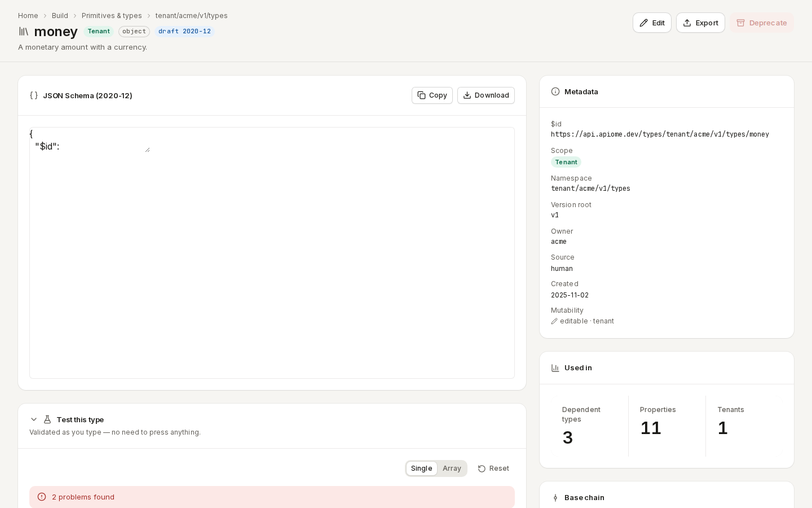The width and height of the screenshot is (812, 508).
Task: Click the Version root value v1
Action: (x=555, y=215)
